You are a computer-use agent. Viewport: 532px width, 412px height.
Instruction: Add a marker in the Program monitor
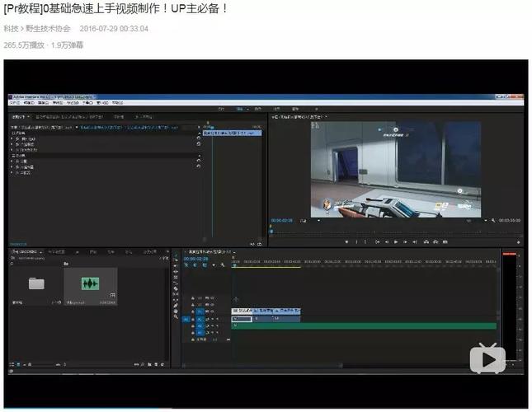346,242
